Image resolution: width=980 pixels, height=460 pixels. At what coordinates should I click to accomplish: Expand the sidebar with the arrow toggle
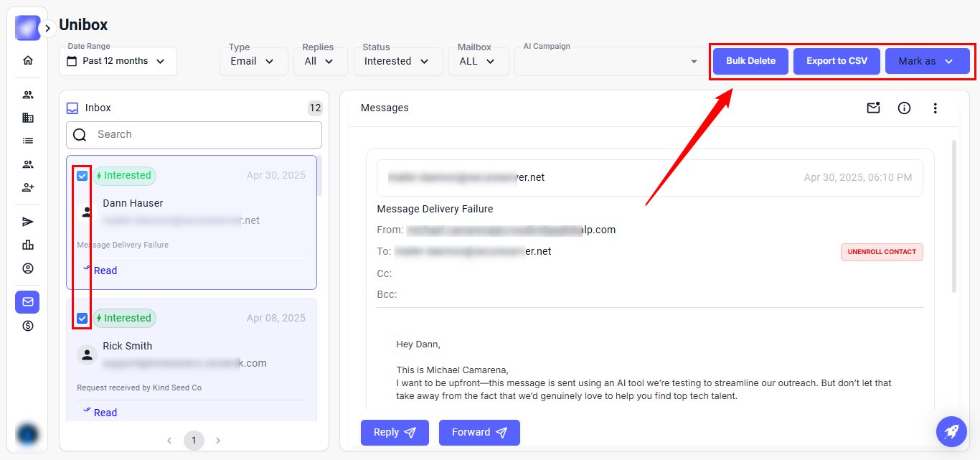pyautogui.click(x=47, y=29)
